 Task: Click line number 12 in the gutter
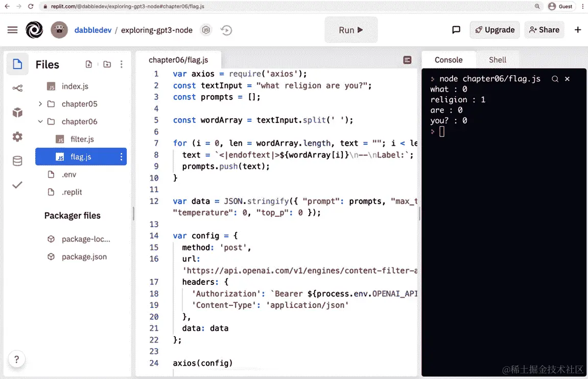pos(154,202)
